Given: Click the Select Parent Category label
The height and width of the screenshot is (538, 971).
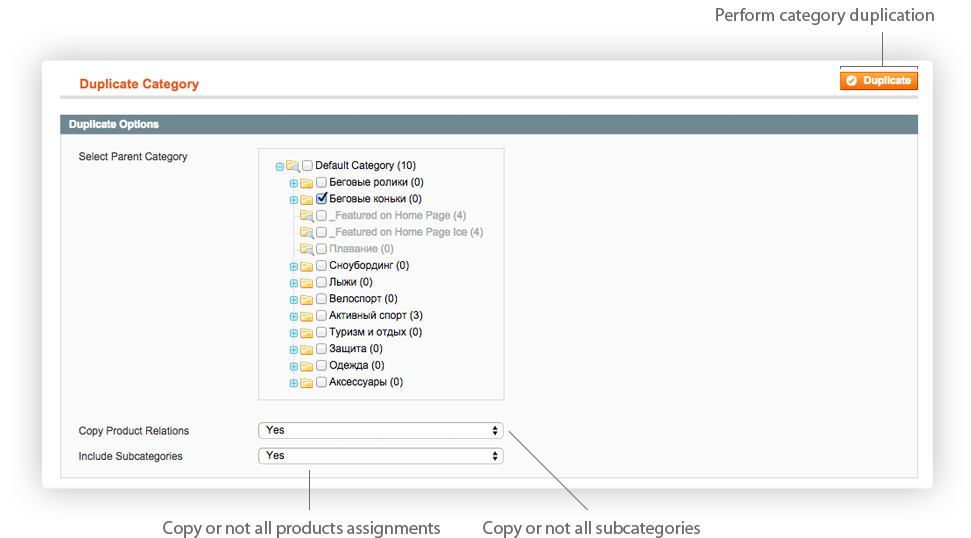Looking at the screenshot, I should [x=133, y=157].
